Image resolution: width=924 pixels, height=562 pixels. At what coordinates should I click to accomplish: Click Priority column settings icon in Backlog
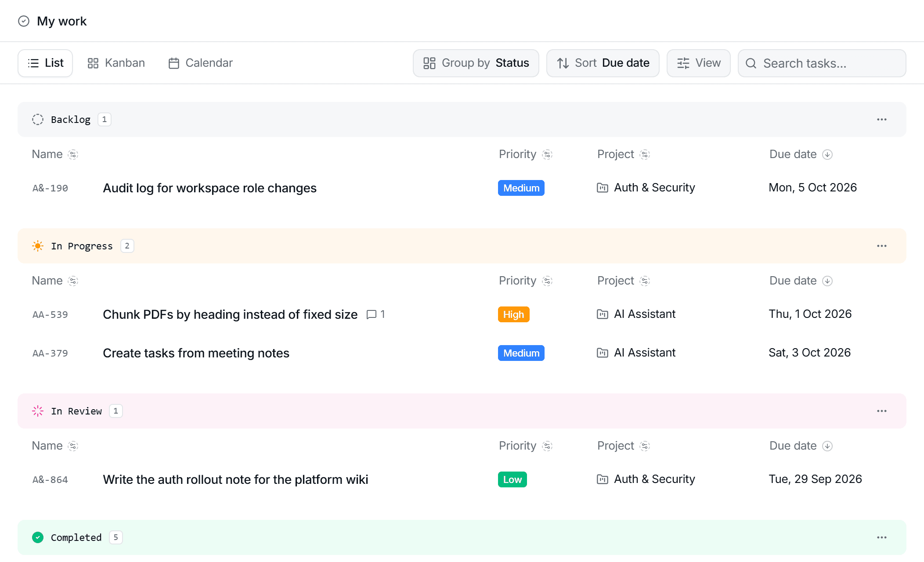[x=547, y=155]
